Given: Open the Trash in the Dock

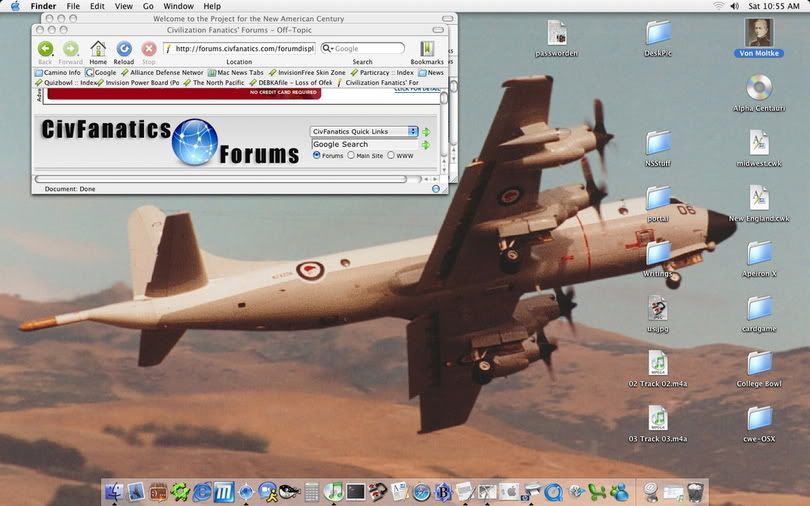Looking at the screenshot, I should (x=695, y=491).
